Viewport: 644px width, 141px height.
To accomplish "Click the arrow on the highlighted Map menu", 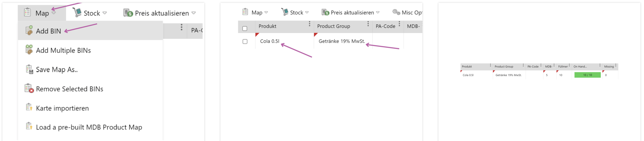I will pos(54,13).
